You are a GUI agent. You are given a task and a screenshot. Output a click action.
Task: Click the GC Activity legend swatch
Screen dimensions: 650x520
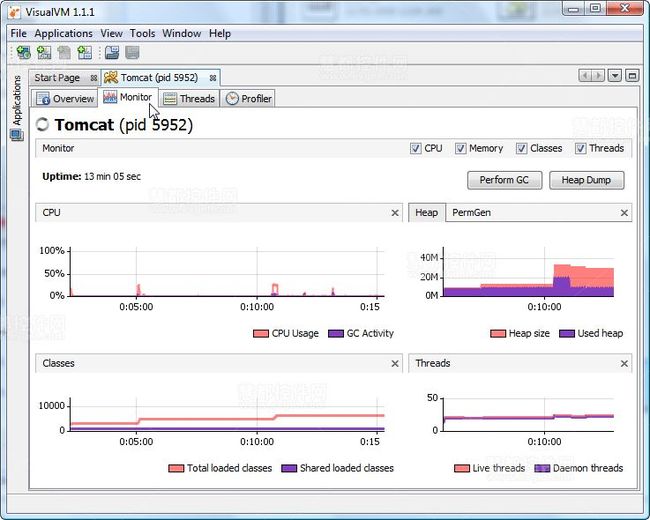(336, 334)
